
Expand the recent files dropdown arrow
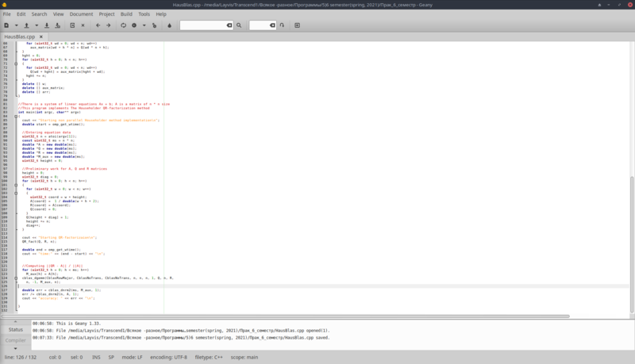tap(37, 25)
